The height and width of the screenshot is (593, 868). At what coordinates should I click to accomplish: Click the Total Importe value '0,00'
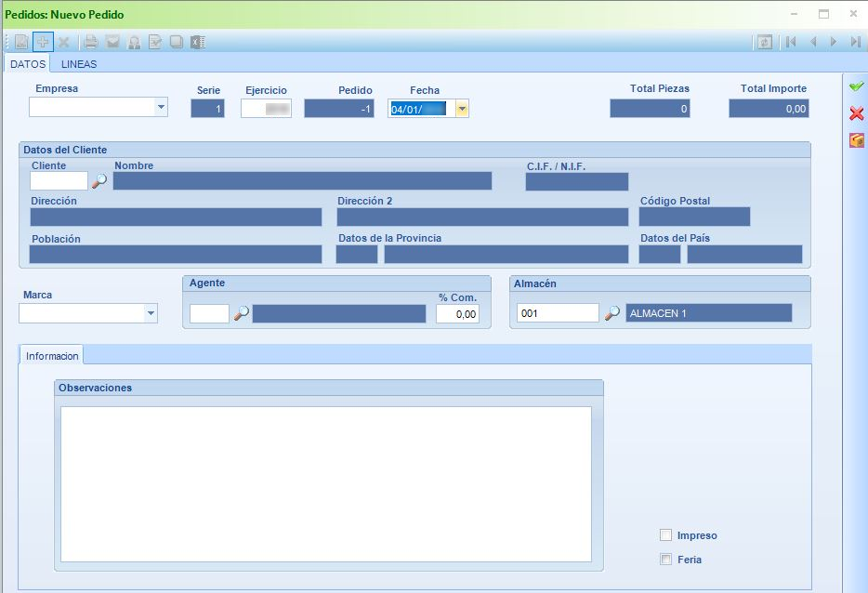click(796, 109)
